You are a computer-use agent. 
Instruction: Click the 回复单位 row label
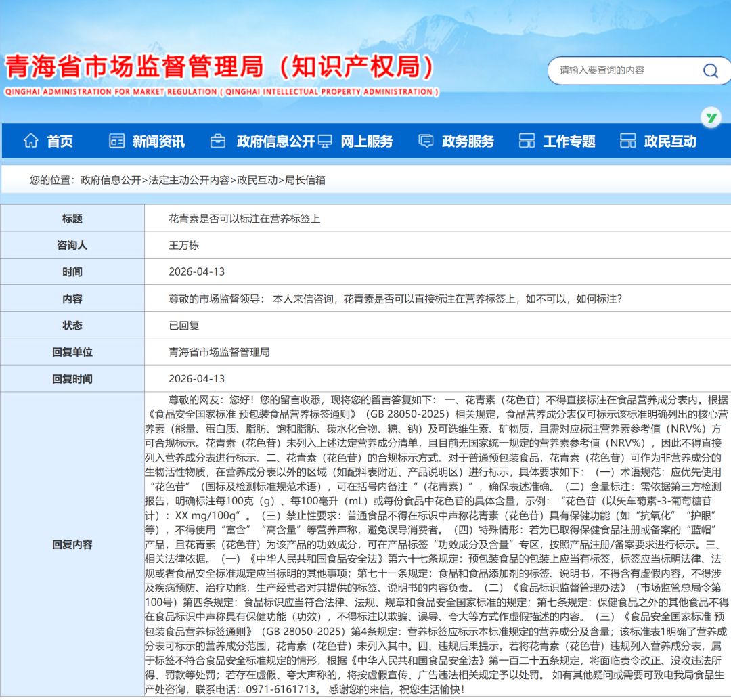click(x=72, y=352)
